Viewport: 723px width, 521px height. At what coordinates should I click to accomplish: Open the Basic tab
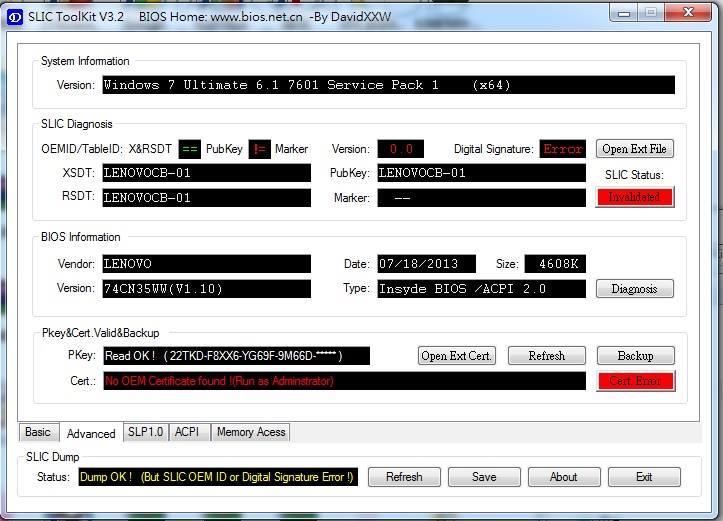point(38,432)
